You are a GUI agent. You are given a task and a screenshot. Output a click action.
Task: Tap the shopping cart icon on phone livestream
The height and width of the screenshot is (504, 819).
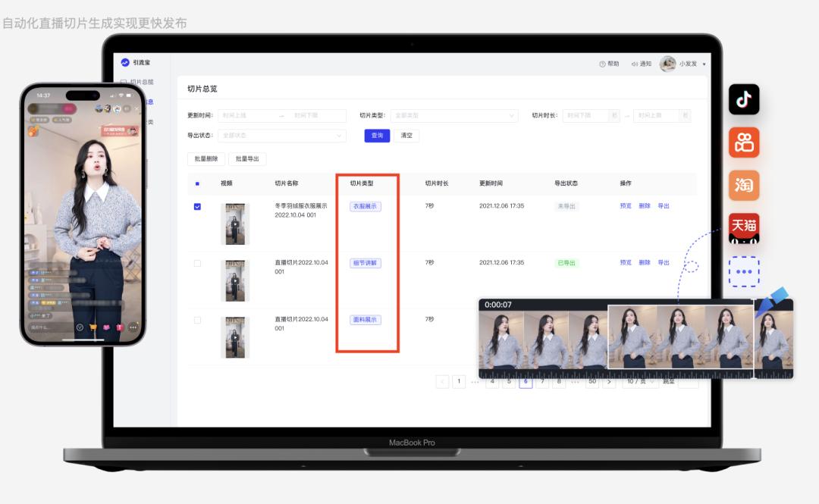tap(93, 327)
